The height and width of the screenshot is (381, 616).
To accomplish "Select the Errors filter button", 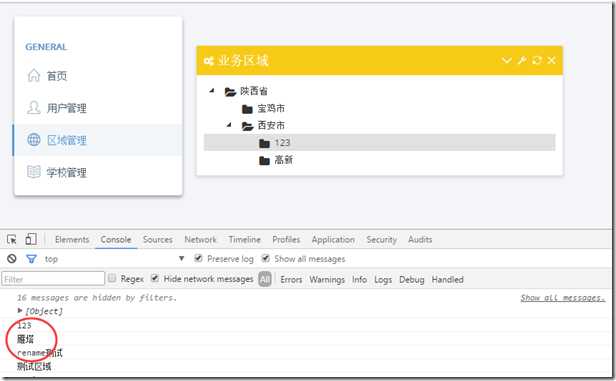I will point(291,279).
